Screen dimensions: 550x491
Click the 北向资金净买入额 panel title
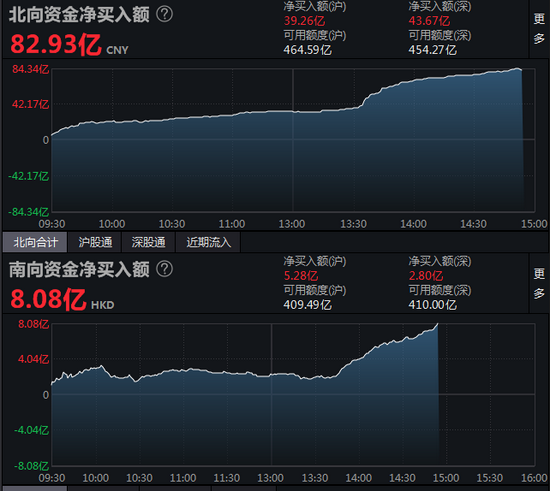[x=79, y=15]
